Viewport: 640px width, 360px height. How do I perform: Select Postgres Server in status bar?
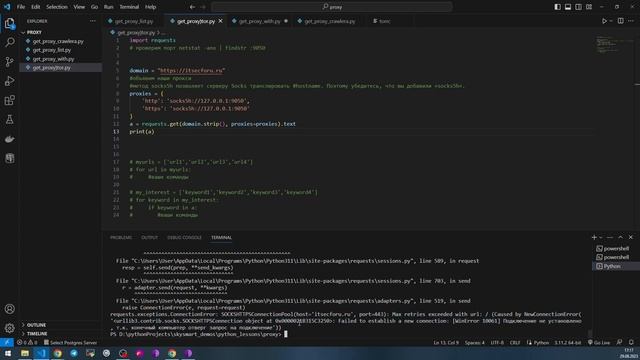click(70, 342)
